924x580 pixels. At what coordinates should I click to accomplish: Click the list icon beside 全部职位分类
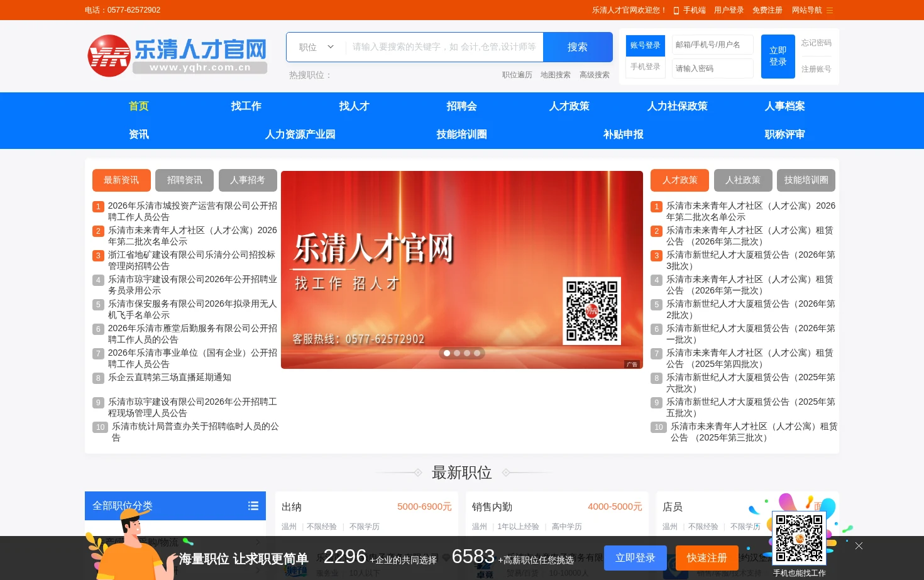pos(253,506)
